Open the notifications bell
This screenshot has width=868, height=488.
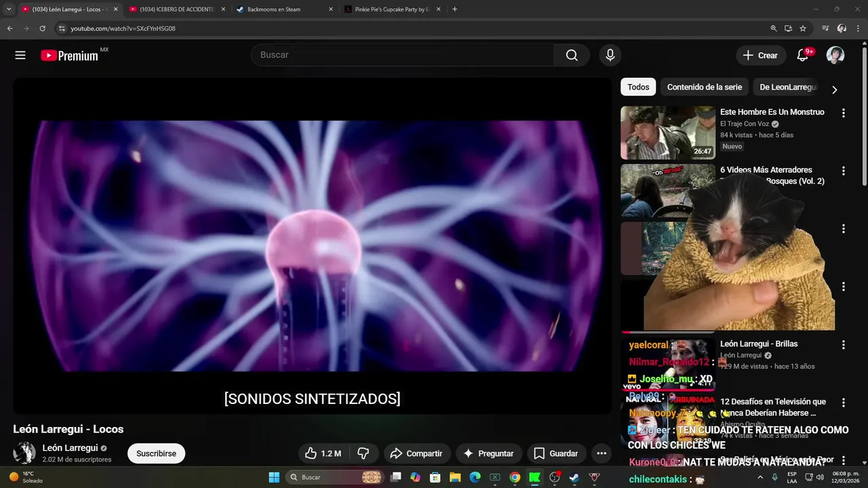pyautogui.click(x=803, y=56)
